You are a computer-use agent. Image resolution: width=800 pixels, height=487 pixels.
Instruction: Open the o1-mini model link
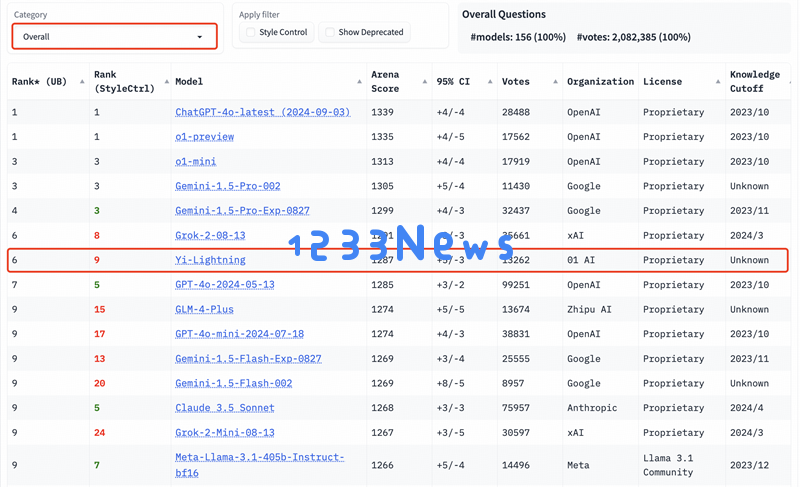(x=195, y=162)
